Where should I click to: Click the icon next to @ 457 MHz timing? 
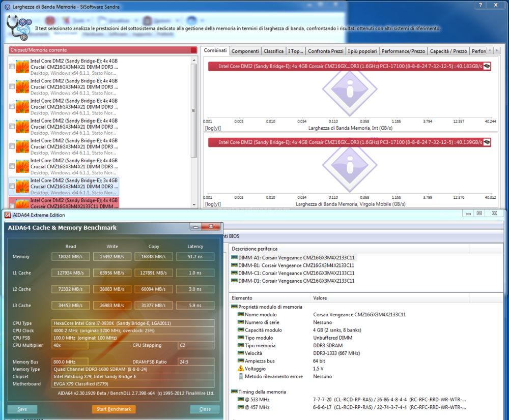pos(241,407)
